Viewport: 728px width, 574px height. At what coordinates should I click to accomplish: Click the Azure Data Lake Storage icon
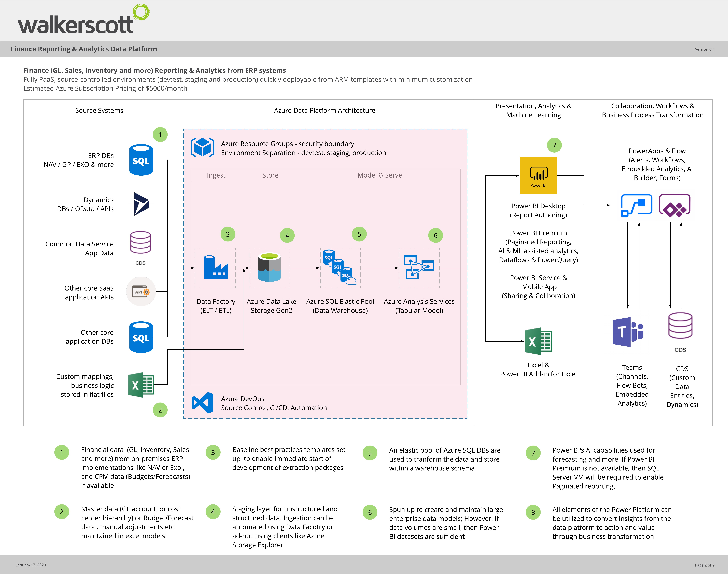[269, 267]
